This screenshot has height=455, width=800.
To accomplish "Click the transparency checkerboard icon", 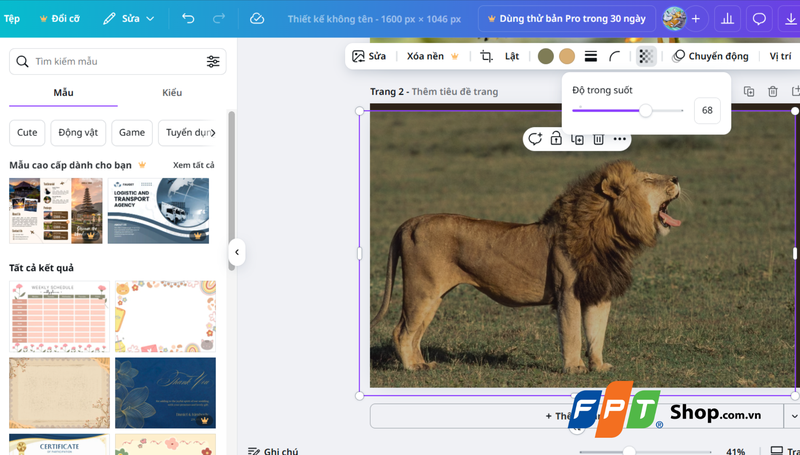I will (647, 56).
